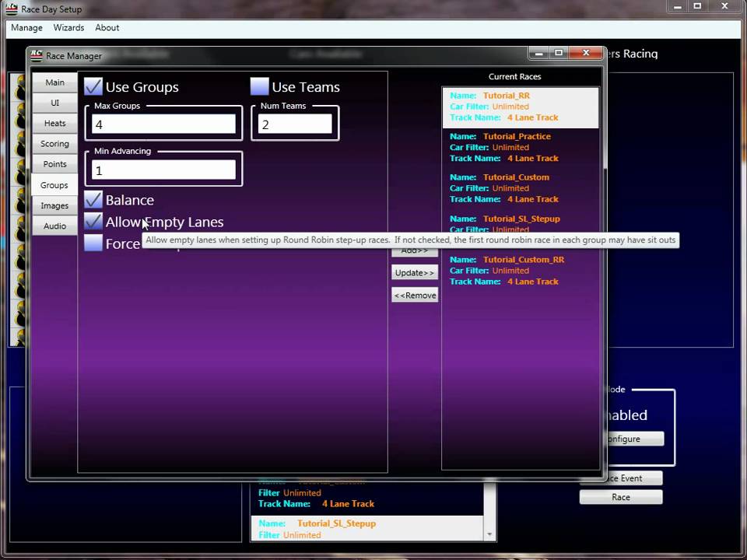
Task: Click the main window list scroll-down arrow
Action: 489,535
